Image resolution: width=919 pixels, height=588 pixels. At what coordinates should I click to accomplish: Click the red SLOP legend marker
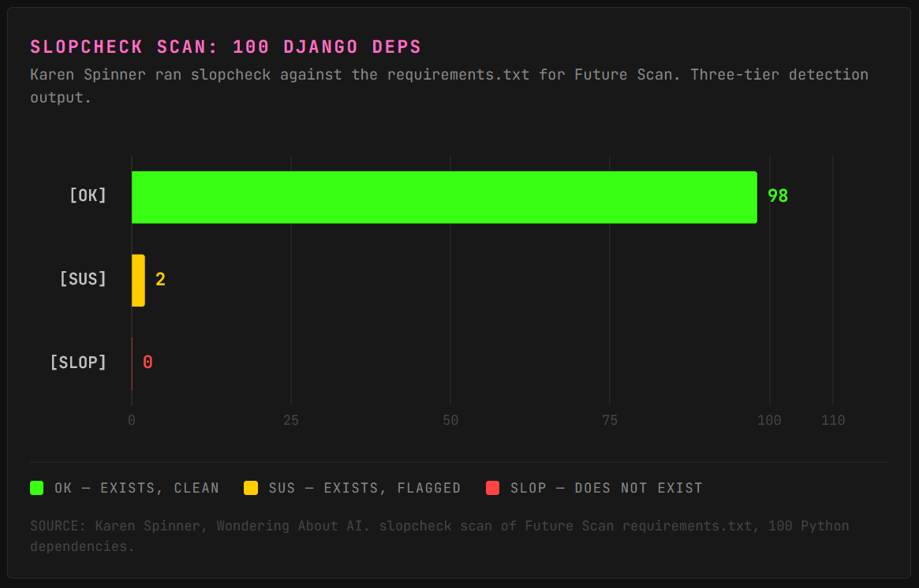(492, 488)
